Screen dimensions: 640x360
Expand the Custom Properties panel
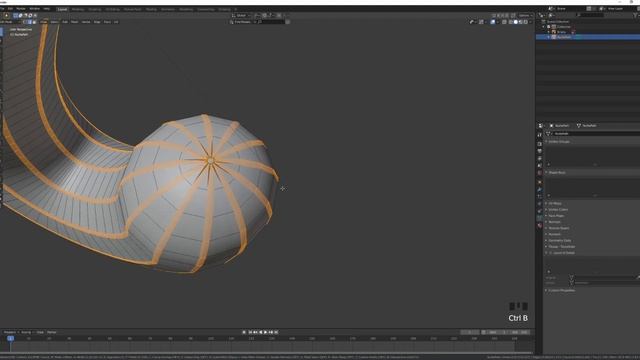[x=561, y=290]
